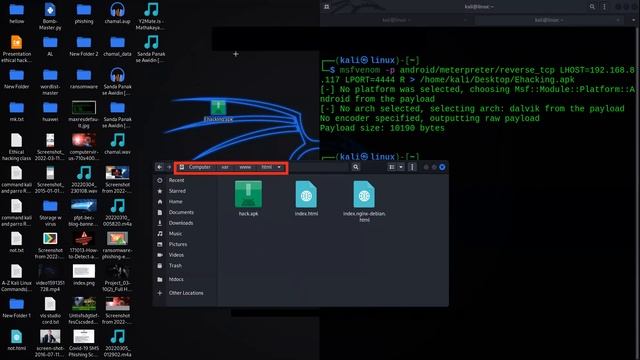Switch to the first terminal tab
This screenshot has width=640, height=360.
396,20
